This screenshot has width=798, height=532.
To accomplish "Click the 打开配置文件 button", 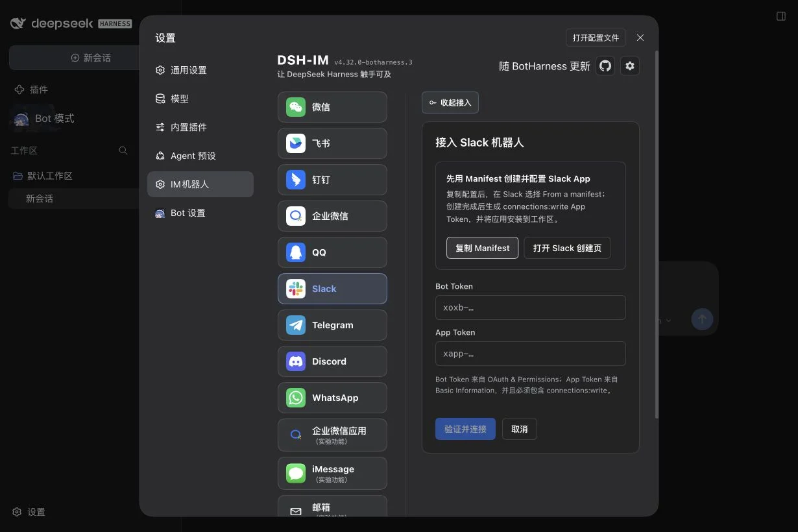I will pyautogui.click(x=596, y=38).
